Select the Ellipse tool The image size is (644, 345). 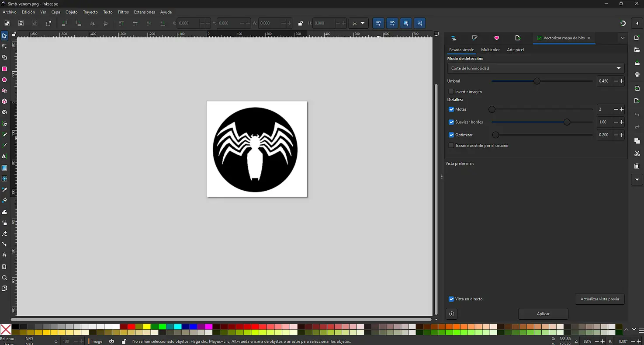point(4,80)
